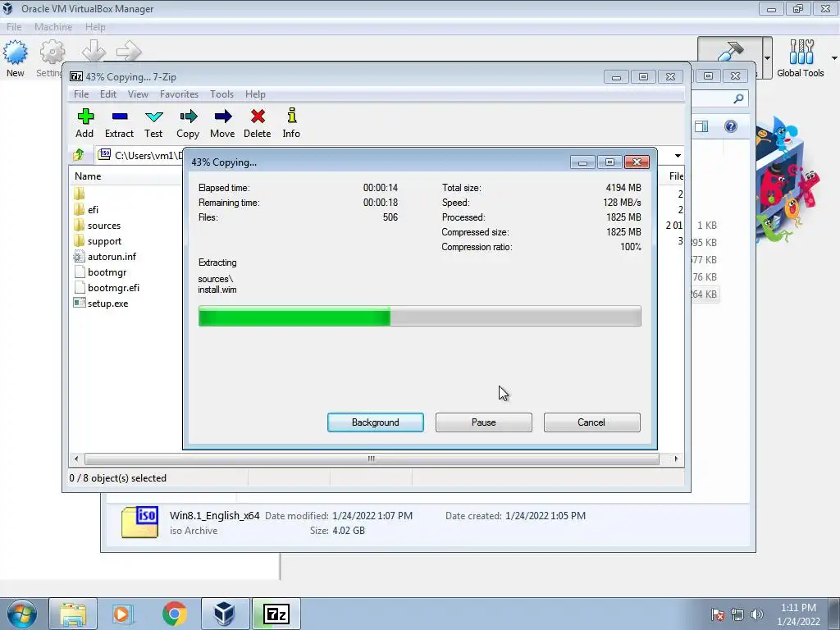Open the Global Tools dropdown arrow

pyautogui.click(x=834, y=58)
